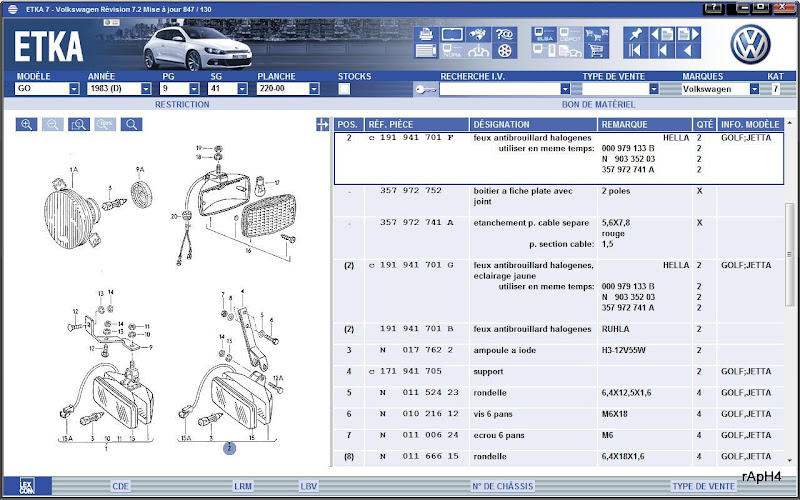Open the help question-mark email icon

click(504, 34)
